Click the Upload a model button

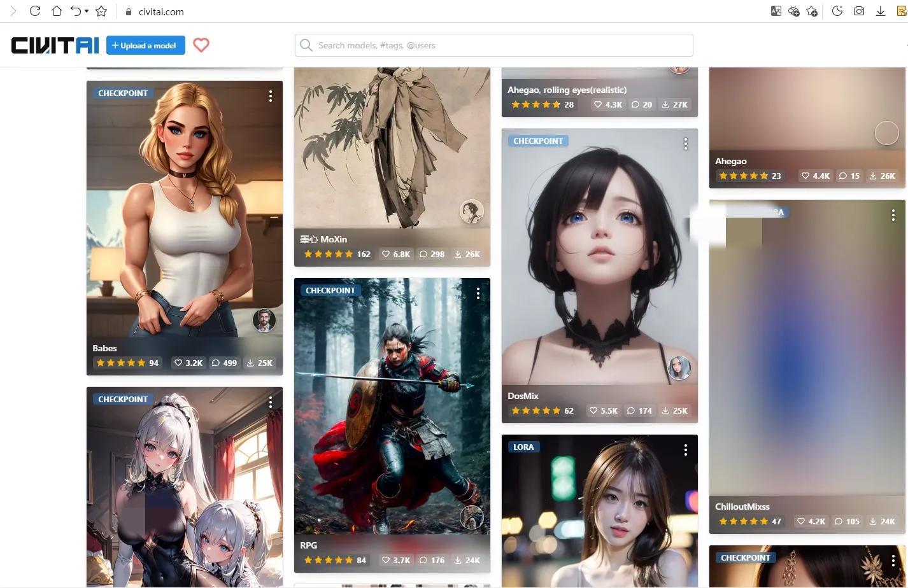(145, 45)
